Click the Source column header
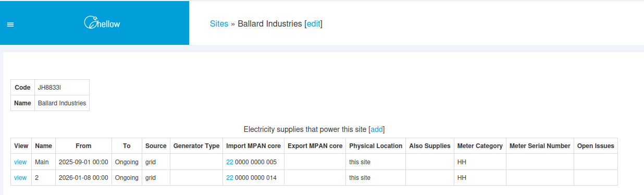This screenshot has width=644, height=195. [156, 146]
